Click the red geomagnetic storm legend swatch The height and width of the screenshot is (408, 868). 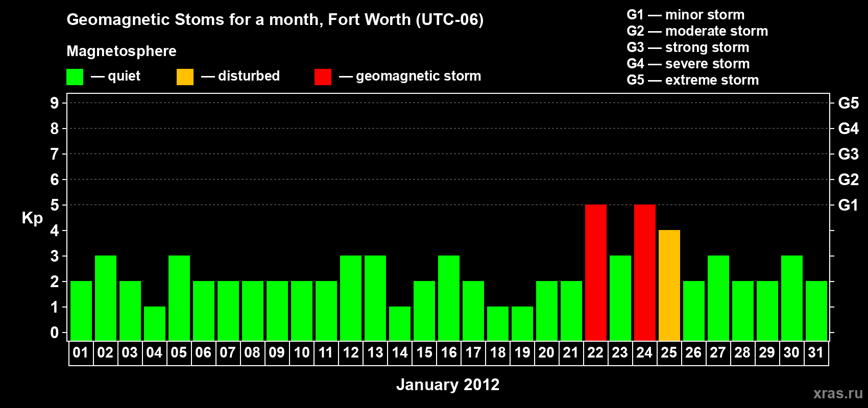click(x=323, y=77)
